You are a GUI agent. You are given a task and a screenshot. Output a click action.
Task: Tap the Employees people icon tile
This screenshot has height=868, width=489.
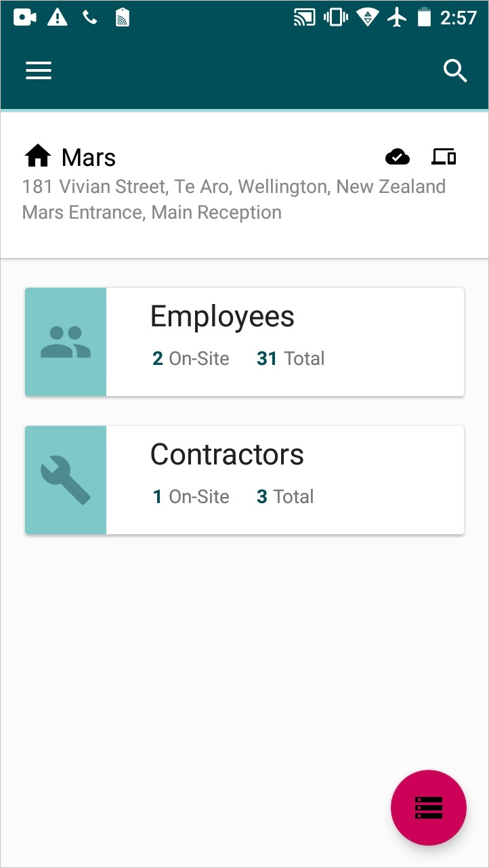(66, 342)
